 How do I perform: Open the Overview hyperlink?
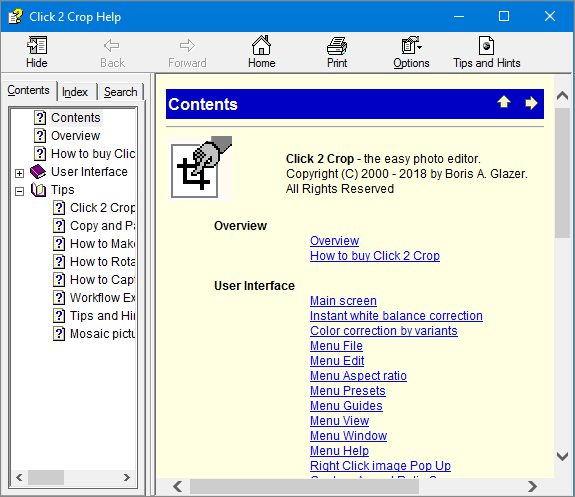point(334,241)
